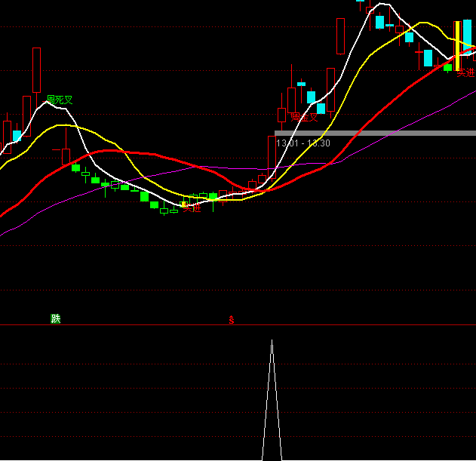Select the 买进 buy signal at chart bottom
Viewport: 476px width, 461px height.
[x=192, y=207]
